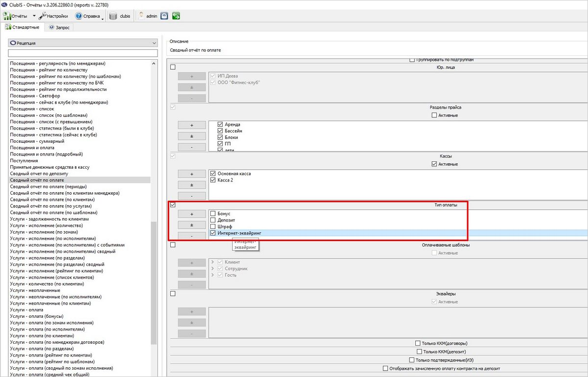Click the plus button in Тип оплаты
This screenshot has height=377, width=588.
(x=191, y=214)
